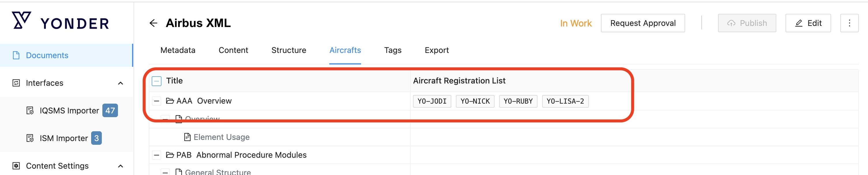
Task: Click the Content Settings icon
Action: (x=16, y=166)
